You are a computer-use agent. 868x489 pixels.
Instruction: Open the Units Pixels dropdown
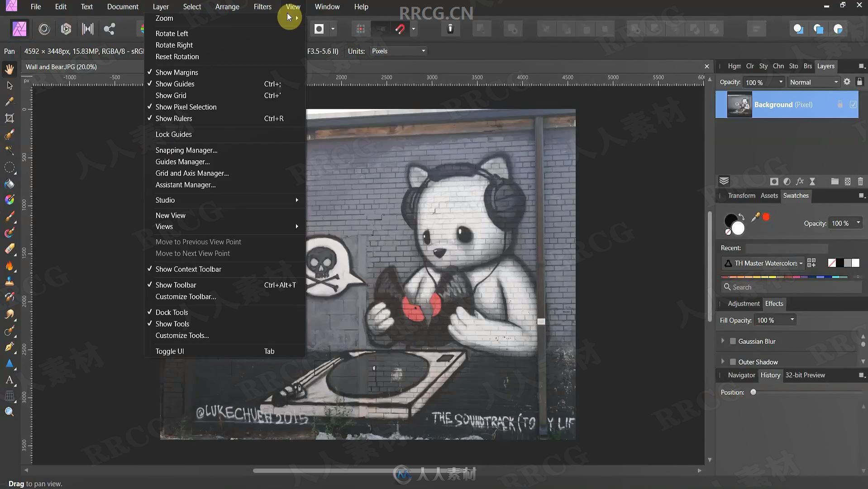398,51
